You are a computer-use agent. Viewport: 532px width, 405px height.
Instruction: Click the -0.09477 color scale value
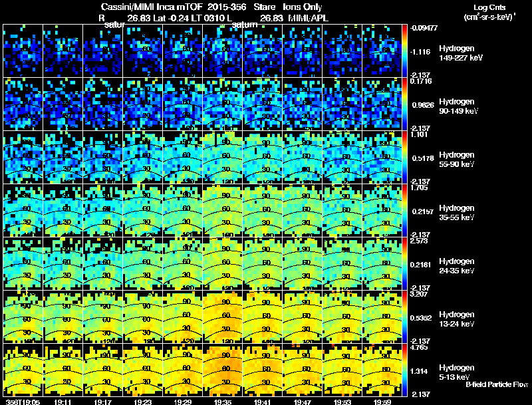tap(424, 28)
